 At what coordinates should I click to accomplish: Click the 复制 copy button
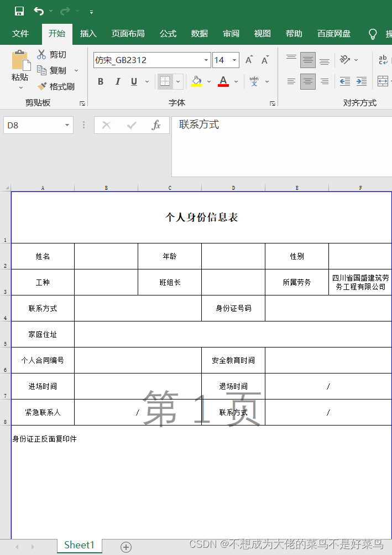51,70
